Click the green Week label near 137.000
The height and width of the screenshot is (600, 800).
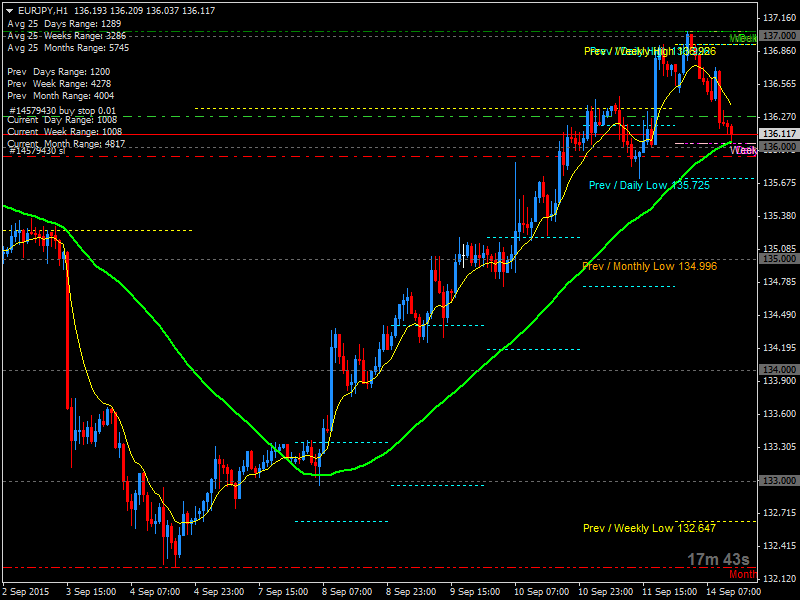click(x=743, y=38)
